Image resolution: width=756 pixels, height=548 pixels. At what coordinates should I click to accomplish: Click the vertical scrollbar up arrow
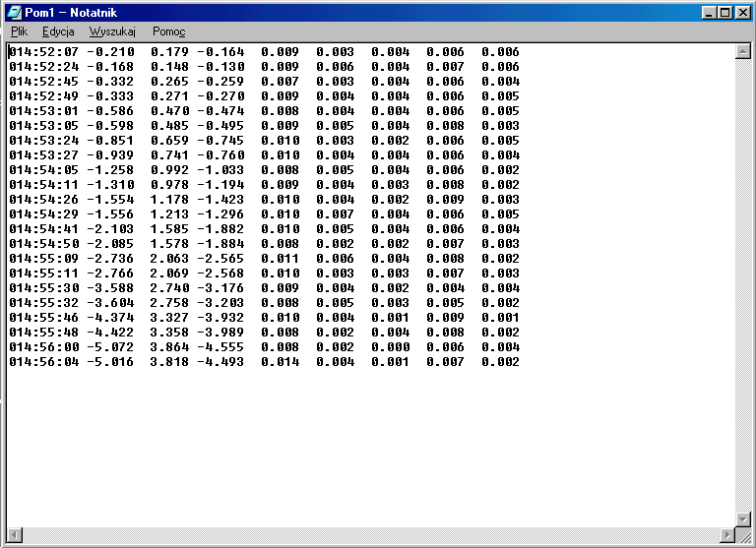743,51
